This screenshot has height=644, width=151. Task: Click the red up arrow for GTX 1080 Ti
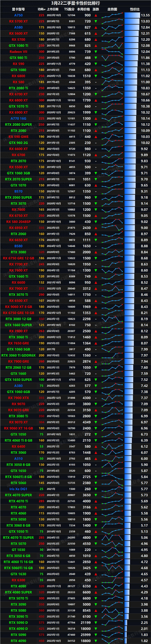pyautogui.click(x=96, y=45)
